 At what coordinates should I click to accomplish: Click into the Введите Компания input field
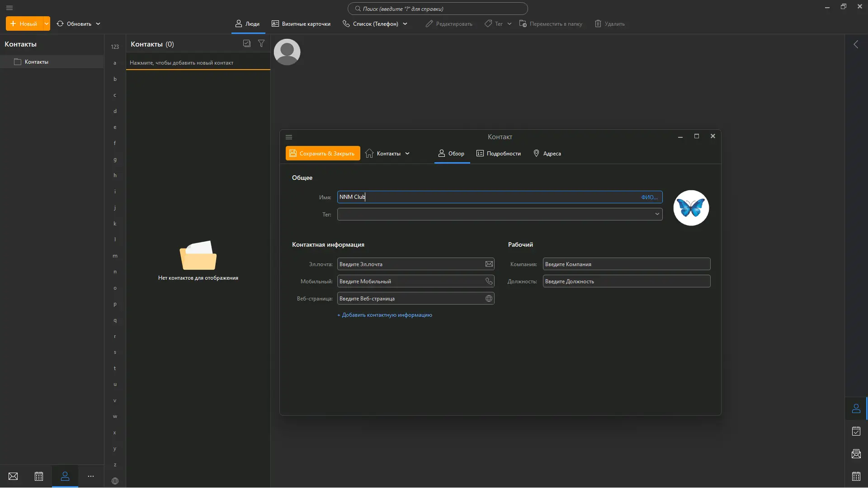point(626,264)
